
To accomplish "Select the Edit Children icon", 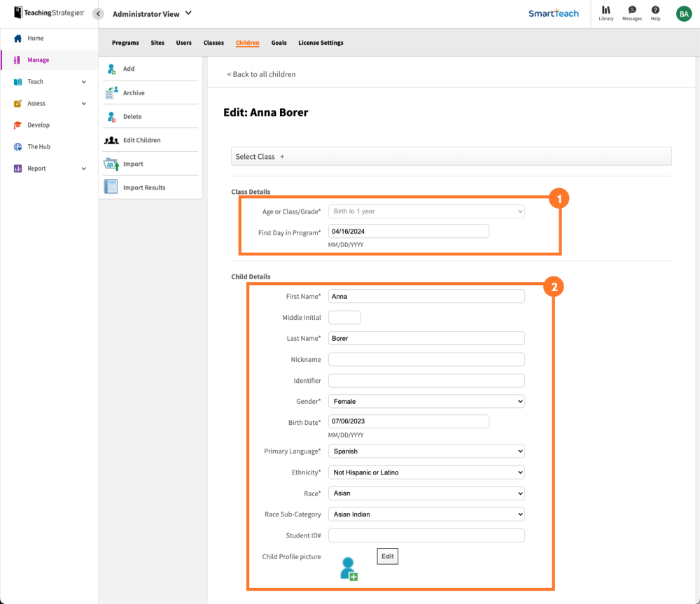I will [111, 140].
